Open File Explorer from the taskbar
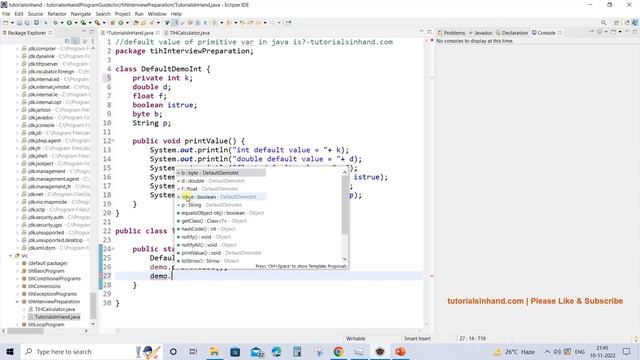Image resolution: width=640 pixels, height=360 pixels. pyautogui.click(x=214, y=351)
